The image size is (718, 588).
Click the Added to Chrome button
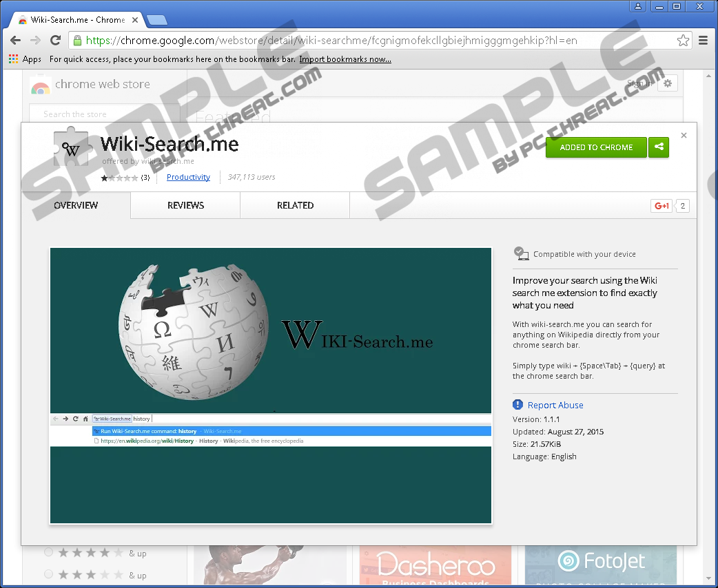point(596,147)
